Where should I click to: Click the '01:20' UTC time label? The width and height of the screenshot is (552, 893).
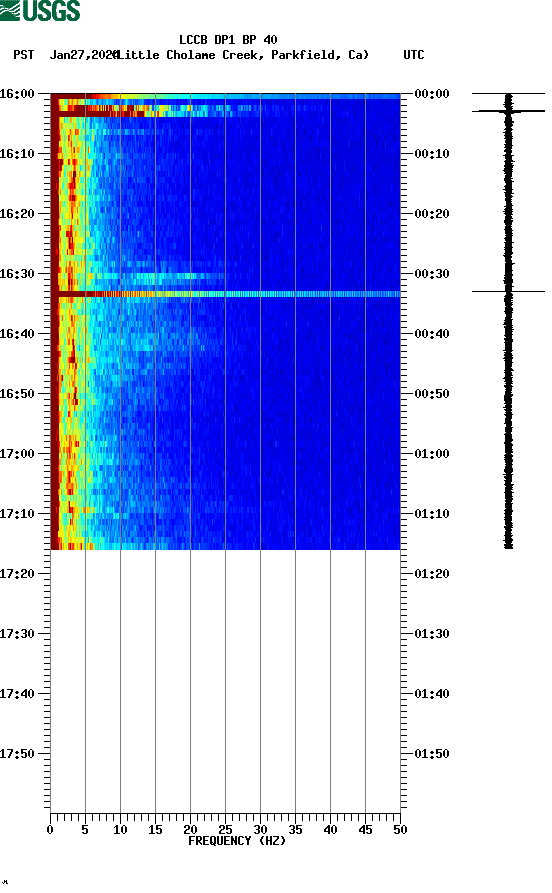[x=432, y=574]
